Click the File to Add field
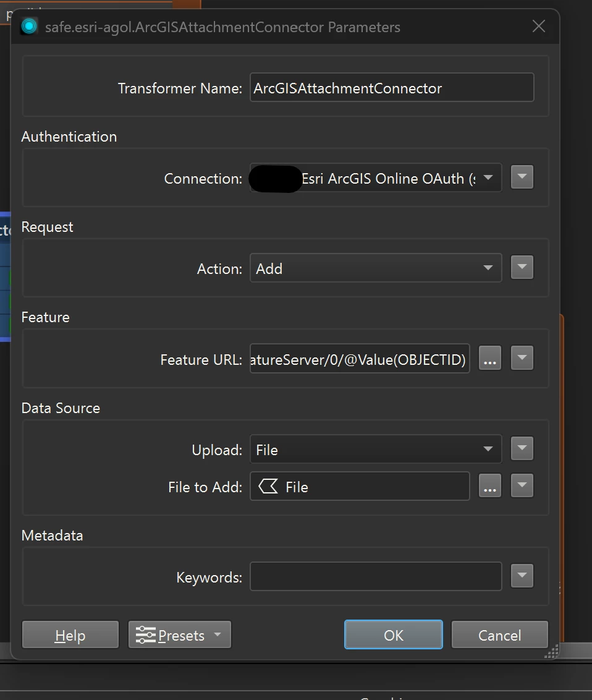Viewport: 592px width, 700px height. pyautogui.click(x=360, y=486)
